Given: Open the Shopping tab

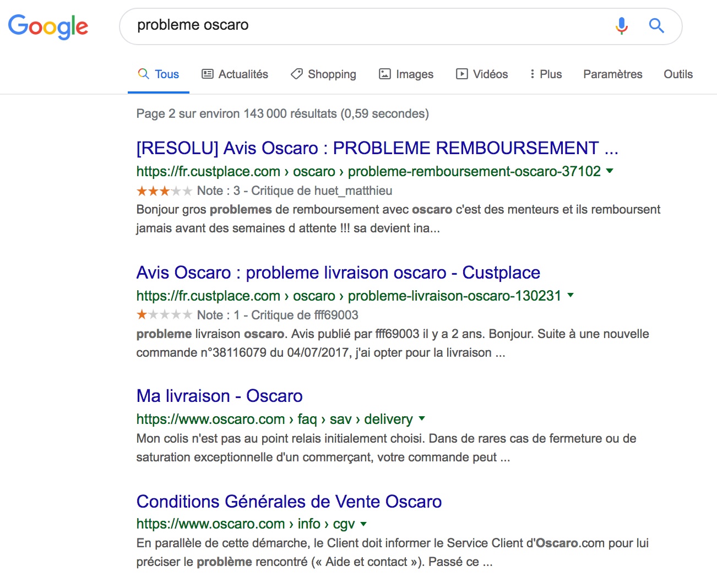Looking at the screenshot, I should click(324, 74).
